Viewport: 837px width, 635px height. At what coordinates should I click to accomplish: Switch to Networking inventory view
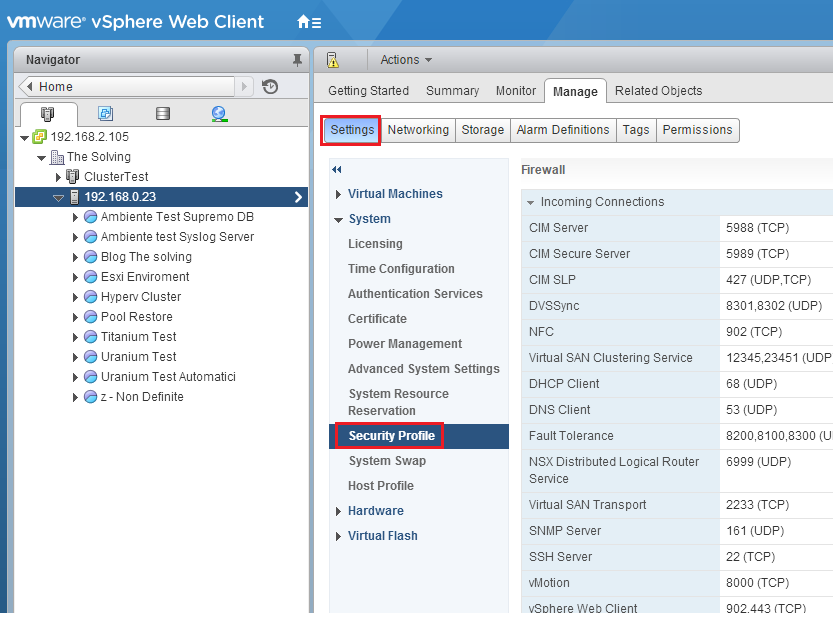[x=219, y=114]
